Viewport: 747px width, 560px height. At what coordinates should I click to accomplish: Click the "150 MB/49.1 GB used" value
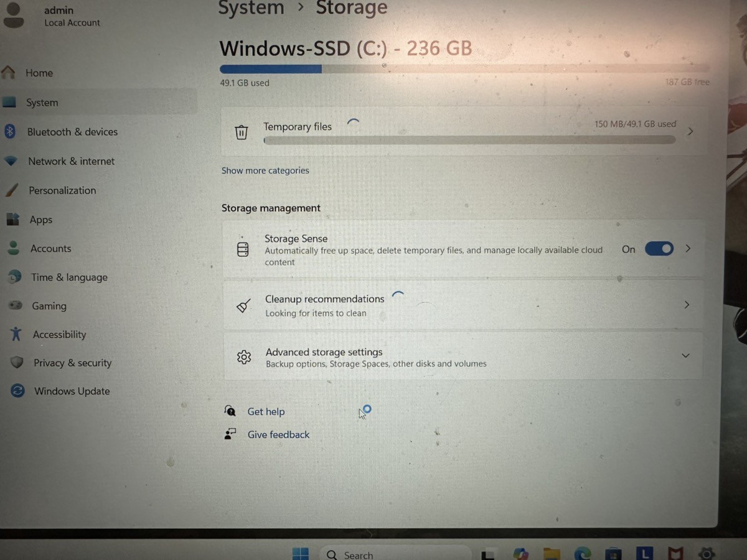tap(635, 124)
